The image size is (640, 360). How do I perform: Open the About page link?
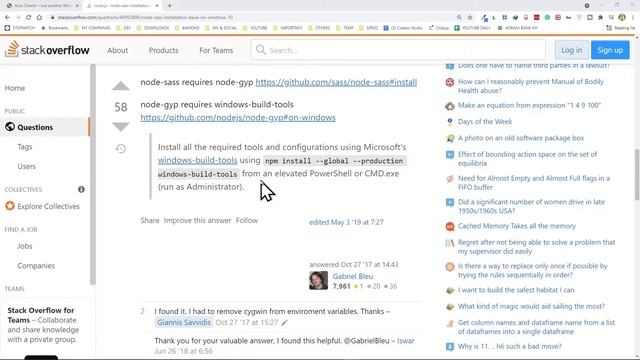(x=118, y=50)
